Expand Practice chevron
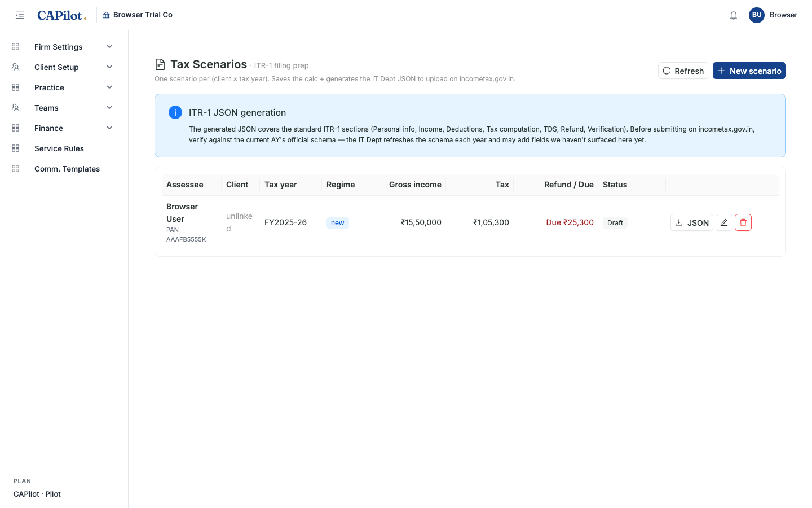 109,87
